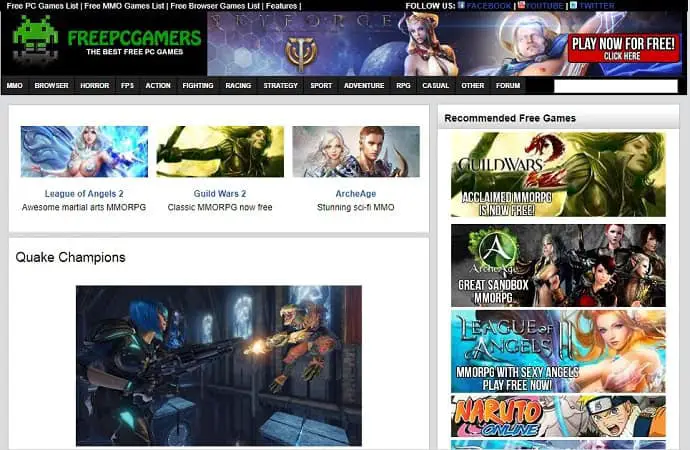Click the Quake Champions article heading

point(70,257)
